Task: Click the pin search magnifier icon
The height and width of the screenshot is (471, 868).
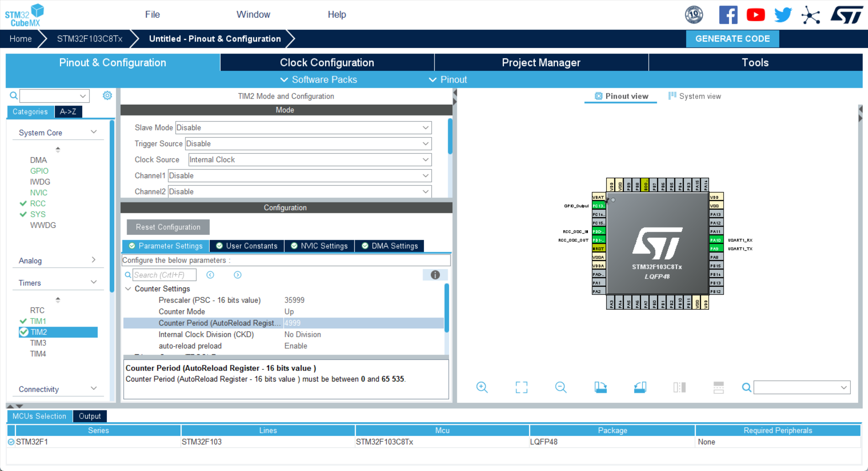Action: coord(746,387)
